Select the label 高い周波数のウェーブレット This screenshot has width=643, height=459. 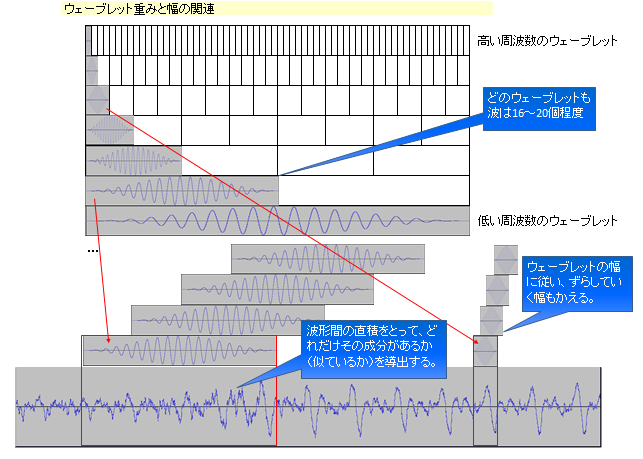(547, 41)
